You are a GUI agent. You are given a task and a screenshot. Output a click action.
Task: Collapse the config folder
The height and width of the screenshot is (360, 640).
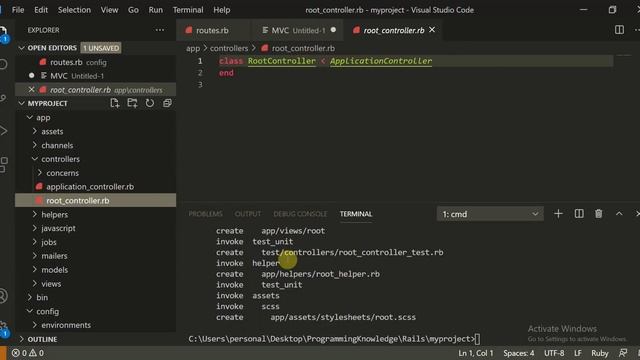click(96, 311)
